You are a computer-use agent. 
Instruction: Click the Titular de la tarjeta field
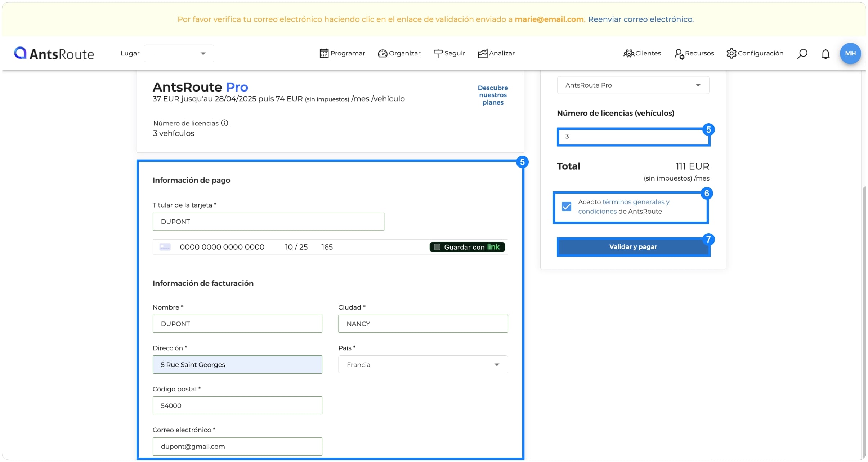[268, 222]
